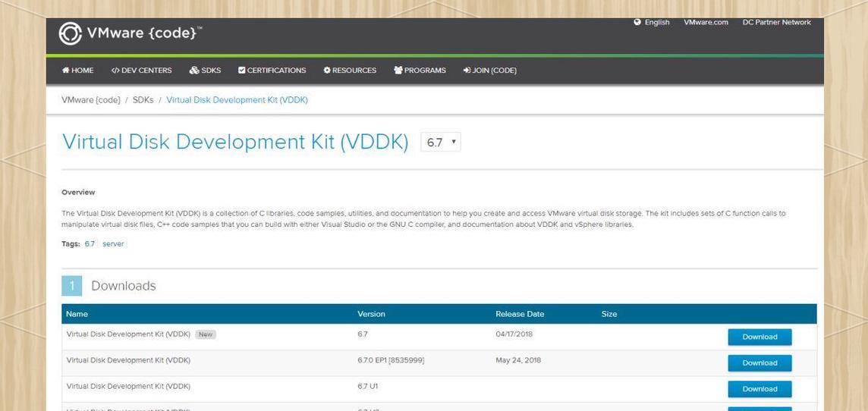The height and width of the screenshot is (411, 868).
Task: Open the 6.7 version dropdown
Action: tap(441, 142)
